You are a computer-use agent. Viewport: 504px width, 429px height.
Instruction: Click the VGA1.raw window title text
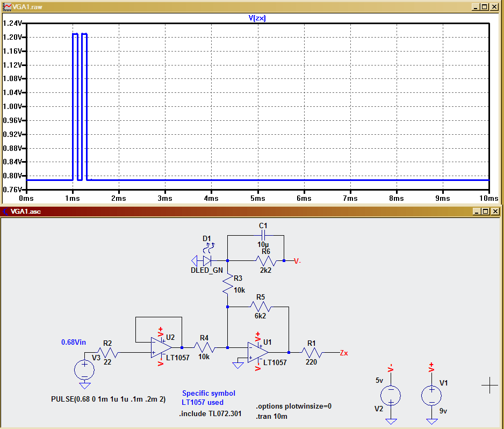coord(27,7)
